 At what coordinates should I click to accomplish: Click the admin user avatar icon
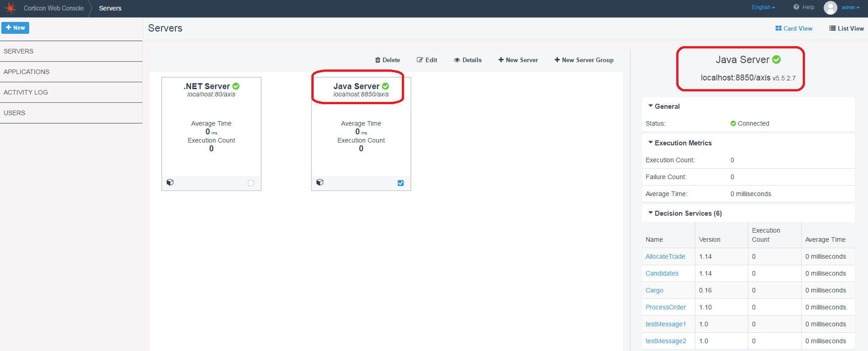[830, 8]
